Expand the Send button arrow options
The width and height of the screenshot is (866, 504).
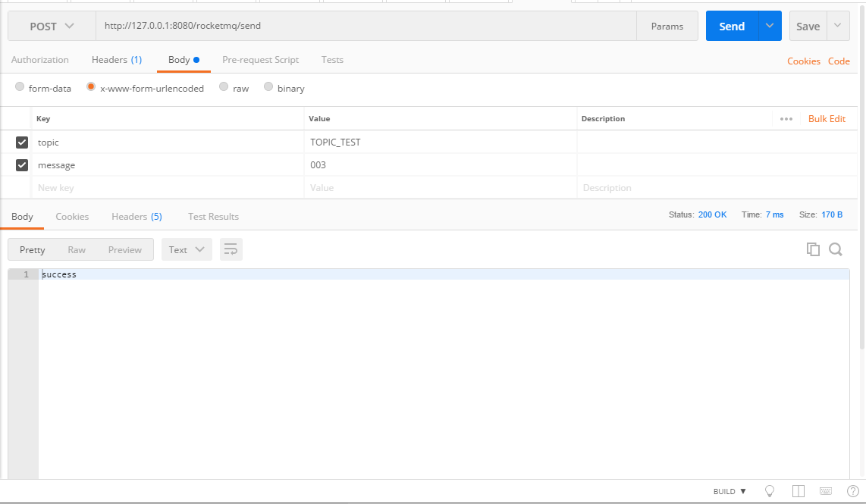point(770,26)
